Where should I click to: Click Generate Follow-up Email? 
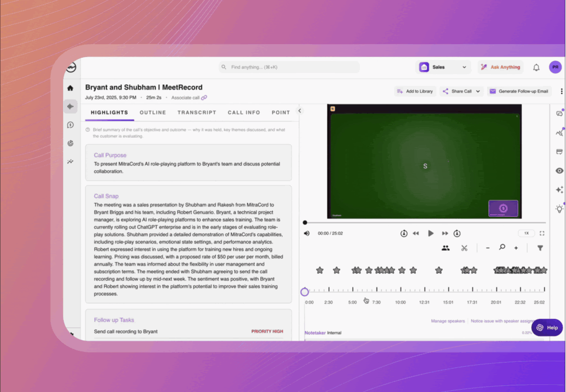click(x=519, y=91)
